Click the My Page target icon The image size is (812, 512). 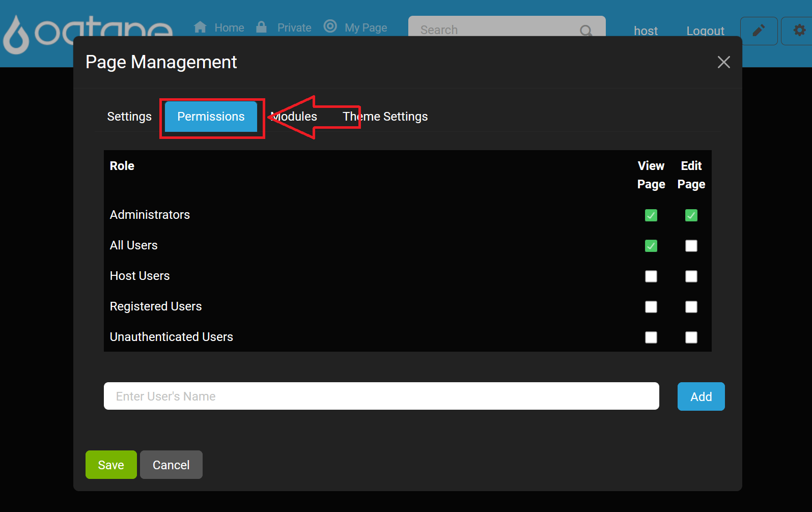click(330, 26)
